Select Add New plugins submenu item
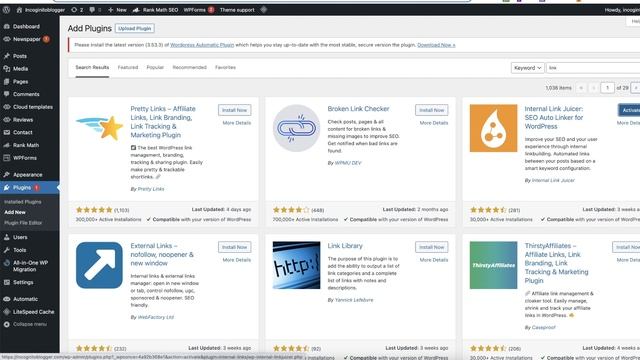This screenshot has height=360, width=640. (x=15, y=212)
